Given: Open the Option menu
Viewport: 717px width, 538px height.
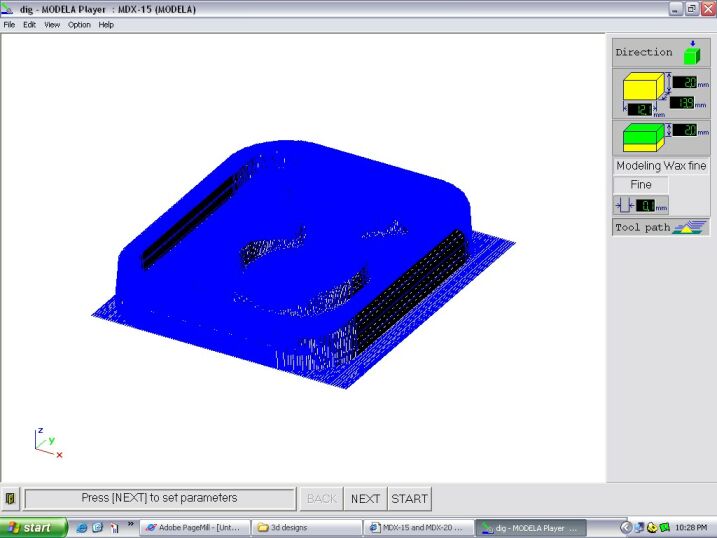Looking at the screenshot, I should 79,25.
